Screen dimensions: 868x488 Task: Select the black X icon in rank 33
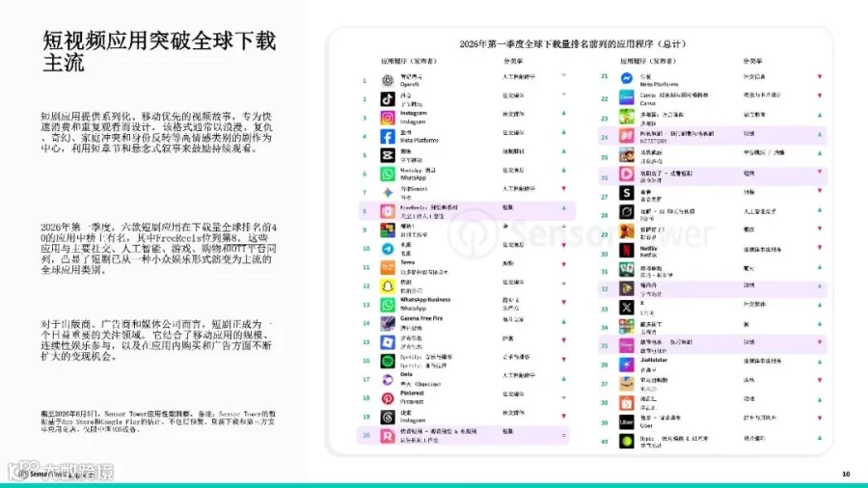[x=627, y=308]
